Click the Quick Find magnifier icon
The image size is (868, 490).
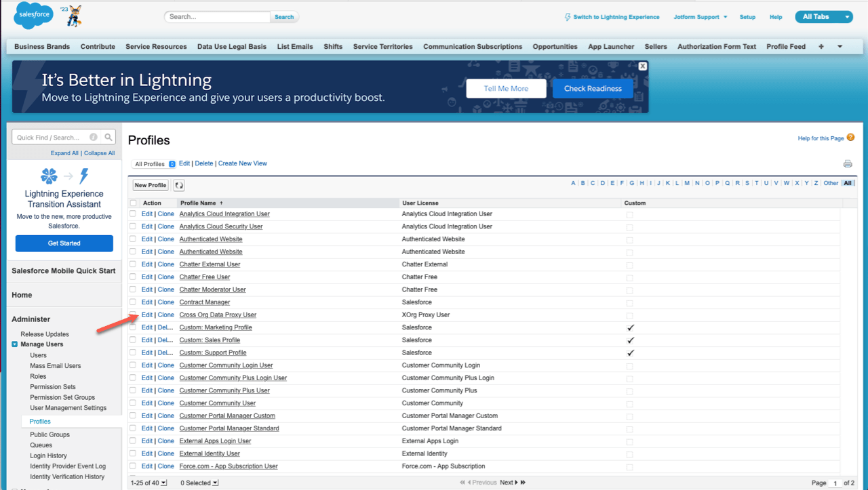pos(108,138)
